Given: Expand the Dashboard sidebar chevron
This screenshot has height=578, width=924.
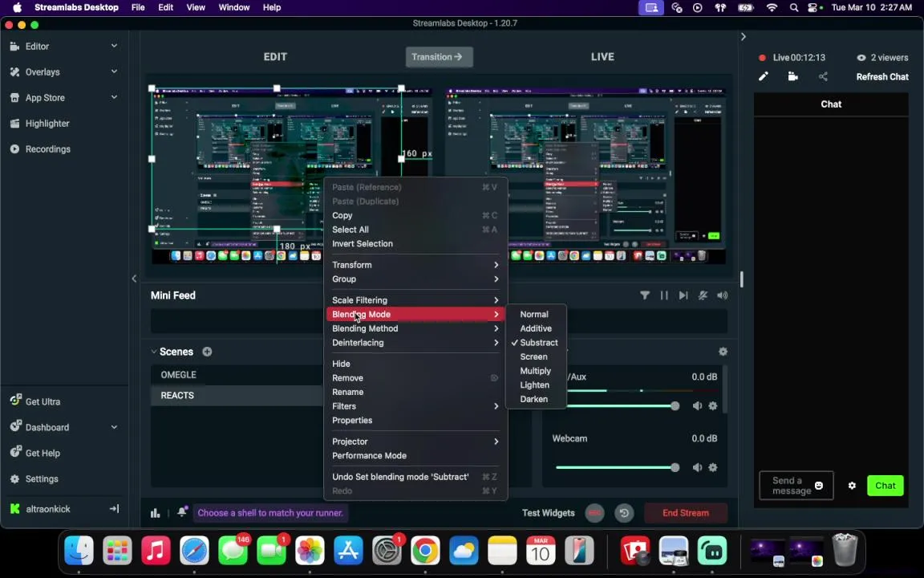Looking at the screenshot, I should pos(115,427).
